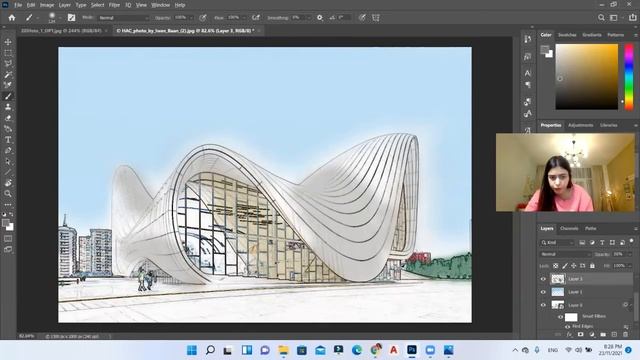The height and width of the screenshot is (360, 640).
Task: Select the Lasso tool
Action: (x=8, y=64)
